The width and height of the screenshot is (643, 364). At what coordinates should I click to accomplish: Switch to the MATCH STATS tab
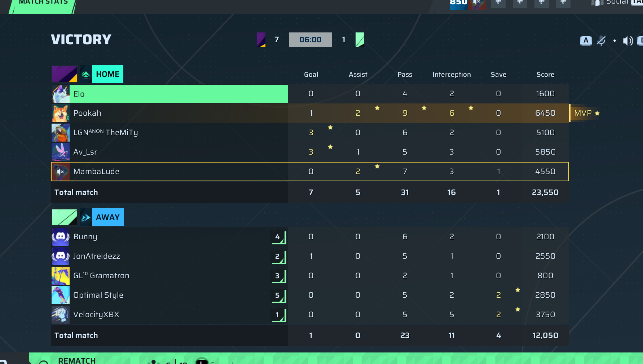pos(43,4)
